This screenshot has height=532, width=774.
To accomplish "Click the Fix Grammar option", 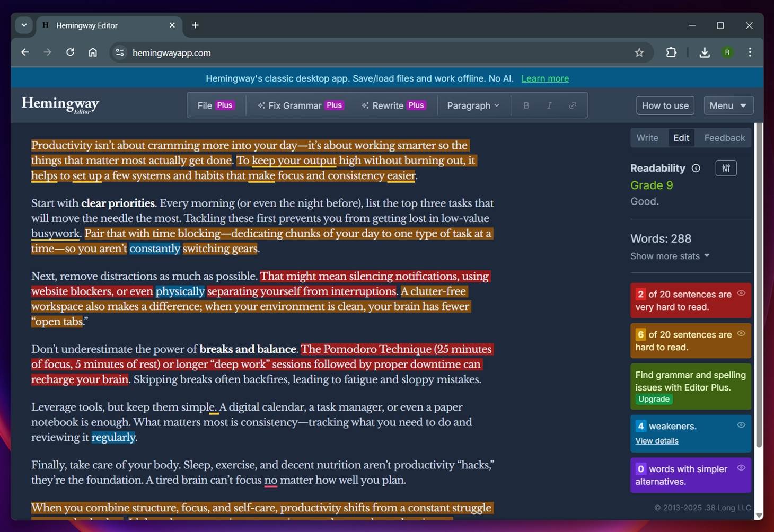I will pyautogui.click(x=301, y=105).
